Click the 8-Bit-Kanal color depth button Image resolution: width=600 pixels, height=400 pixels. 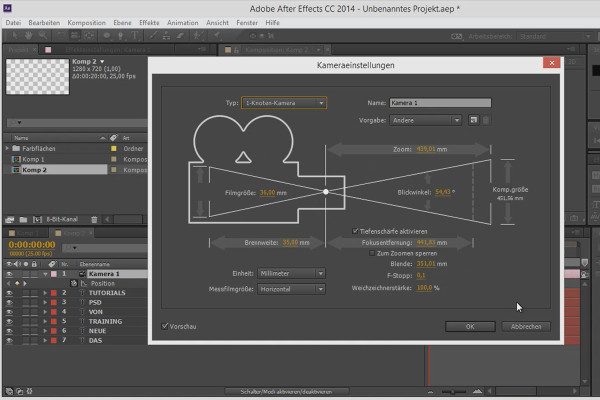click(x=62, y=219)
